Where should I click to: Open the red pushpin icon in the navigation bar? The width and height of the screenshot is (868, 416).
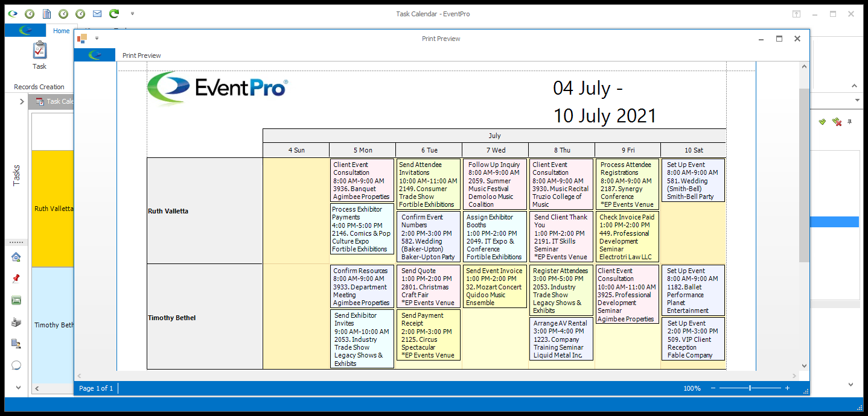(x=16, y=279)
